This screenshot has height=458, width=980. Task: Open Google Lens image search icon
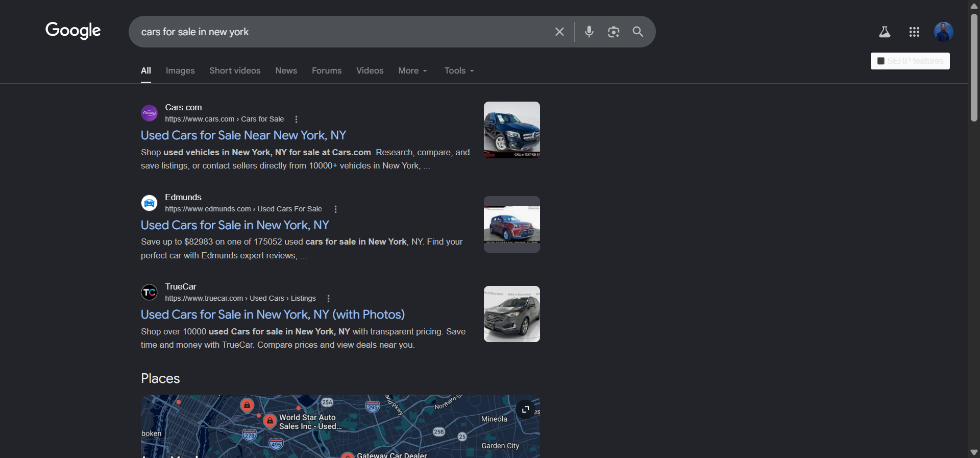[614, 32]
